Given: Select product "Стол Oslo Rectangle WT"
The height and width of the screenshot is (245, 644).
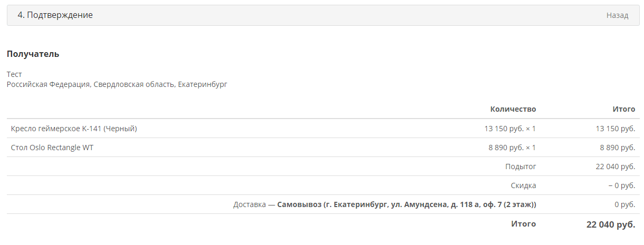Looking at the screenshot, I should point(52,148).
